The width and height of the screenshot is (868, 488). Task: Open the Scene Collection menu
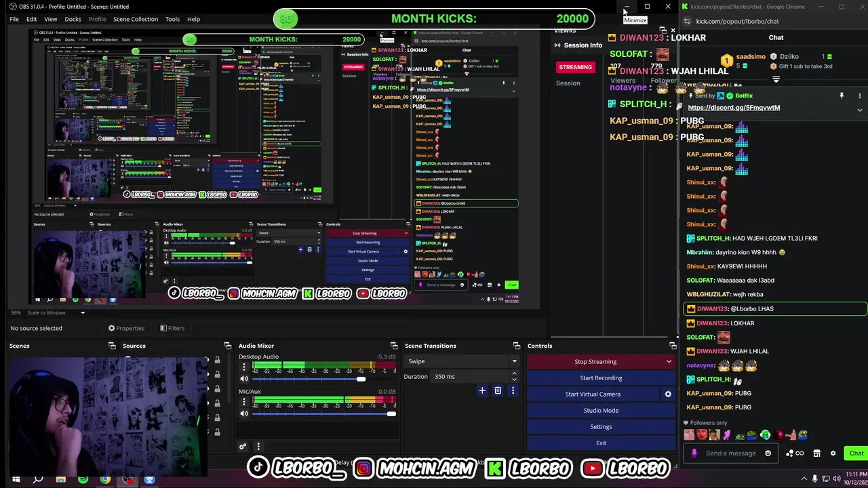(136, 19)
